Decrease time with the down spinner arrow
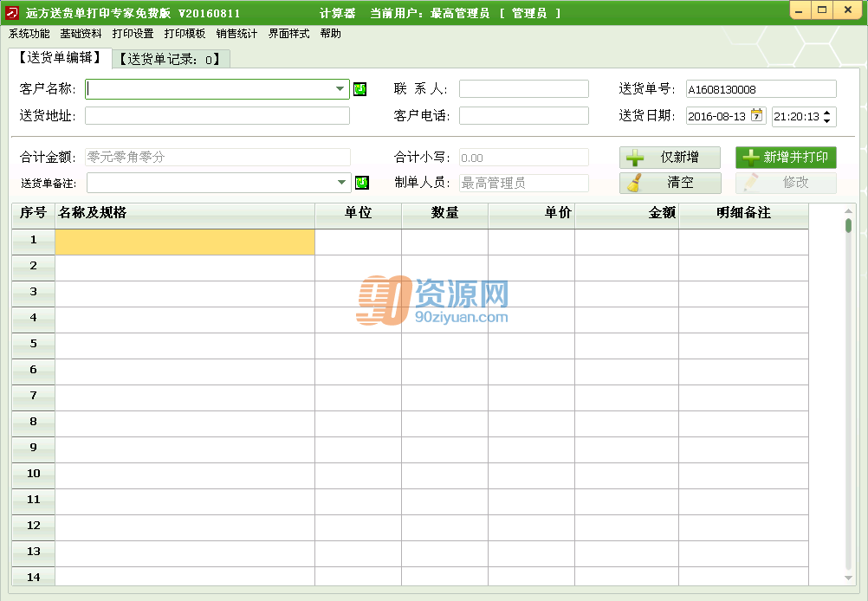The height and width of the screenshot is (601, 868). 827,120
